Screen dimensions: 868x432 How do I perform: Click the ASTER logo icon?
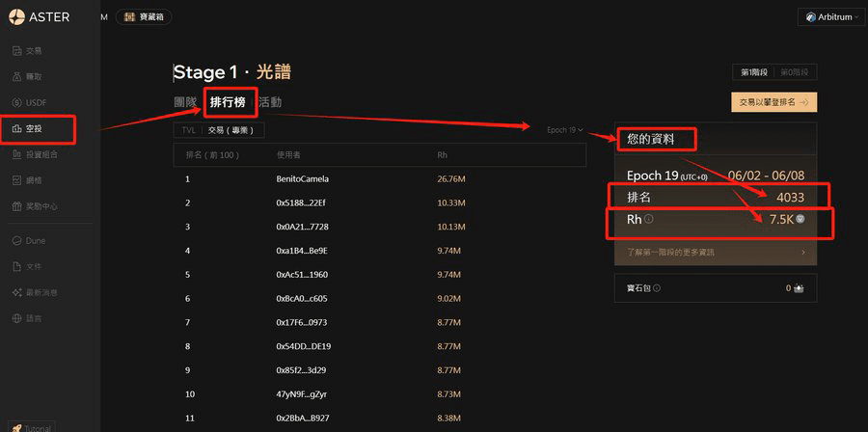point(16,16)
